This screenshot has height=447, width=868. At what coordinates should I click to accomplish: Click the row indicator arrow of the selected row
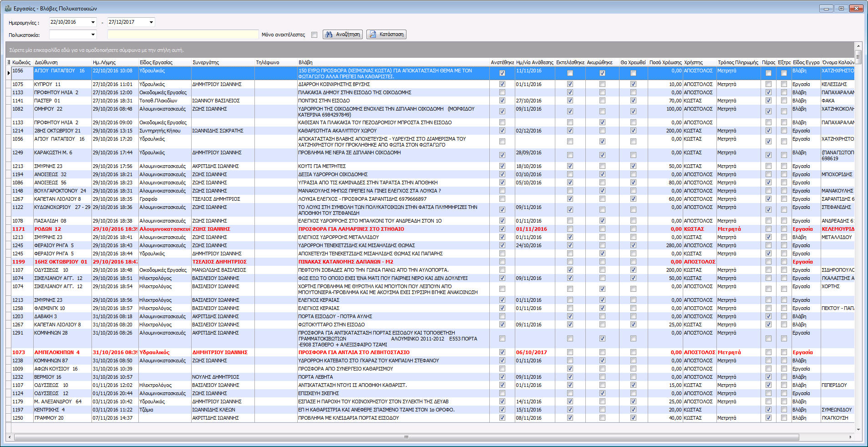click(x=8, y=73)
